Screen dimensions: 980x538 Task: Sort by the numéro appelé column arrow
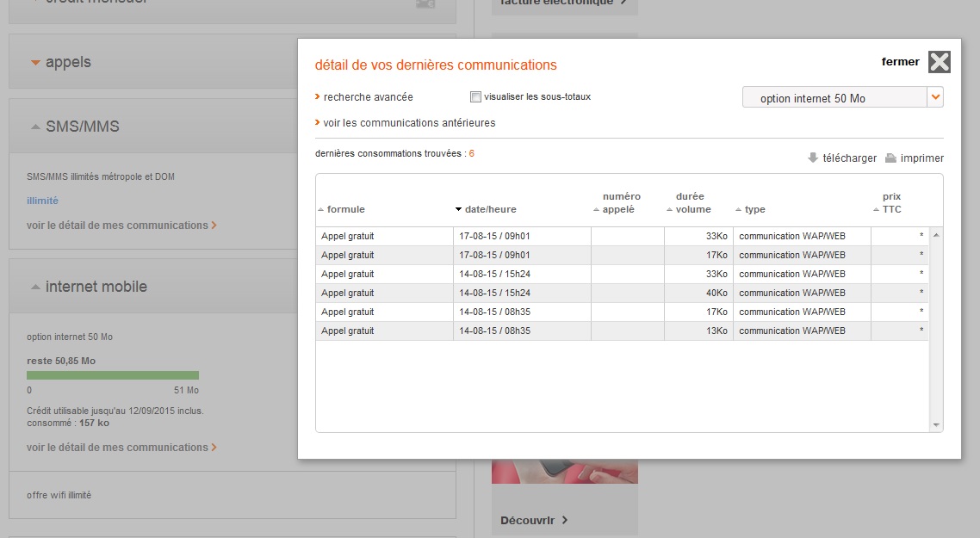(596, 210)
